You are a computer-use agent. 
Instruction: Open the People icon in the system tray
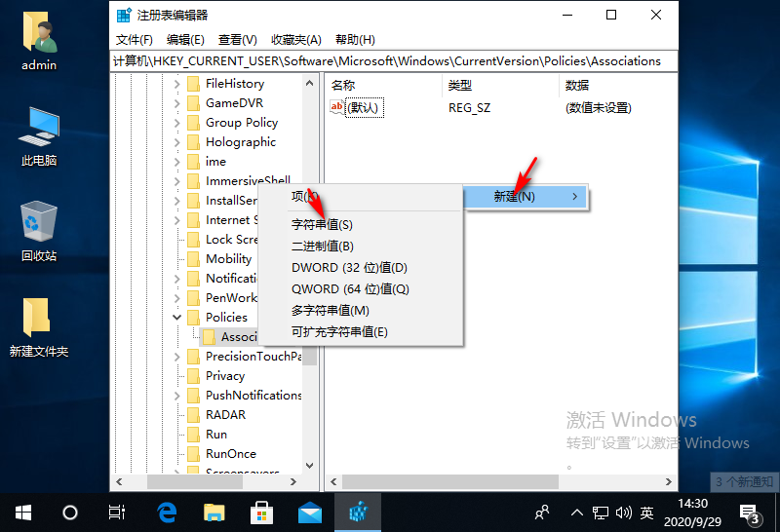tap(542, 513)
